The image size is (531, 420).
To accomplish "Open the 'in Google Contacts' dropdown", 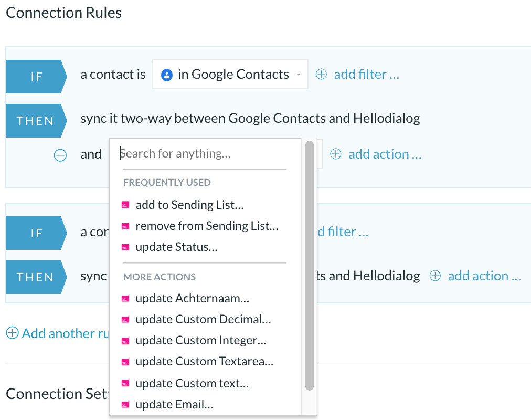I will click(230, 74).
